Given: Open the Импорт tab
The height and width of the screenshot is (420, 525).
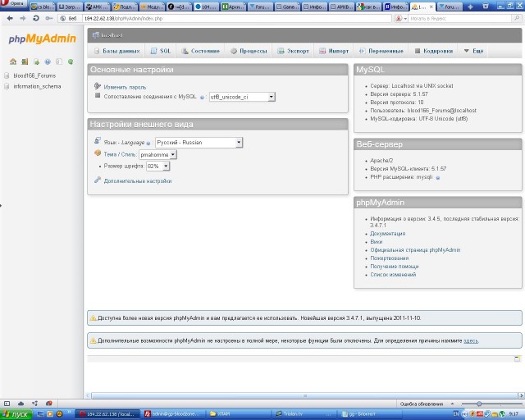Looking at the screenshot, I should 334,51.
